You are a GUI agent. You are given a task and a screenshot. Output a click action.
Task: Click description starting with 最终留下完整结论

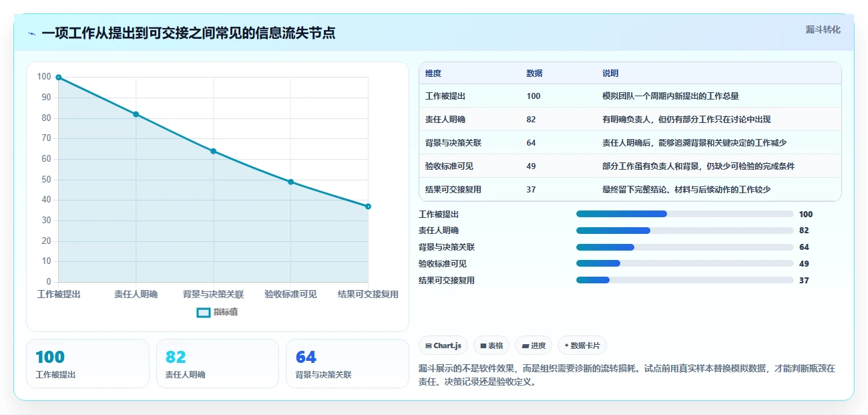point(686,190)
